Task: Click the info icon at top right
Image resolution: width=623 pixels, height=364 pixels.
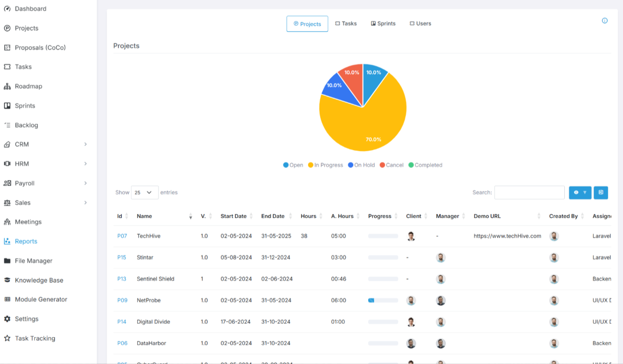Action: click(x=605, y=21)
